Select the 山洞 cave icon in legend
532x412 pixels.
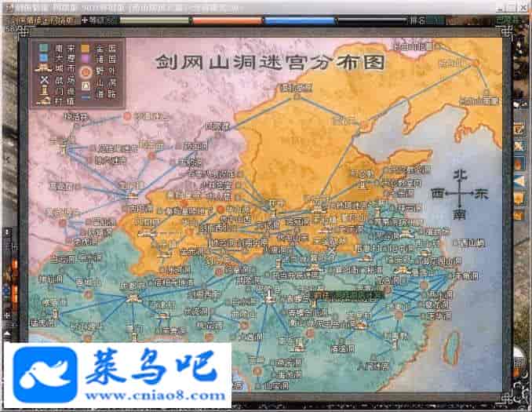click(x=86, y=86)
